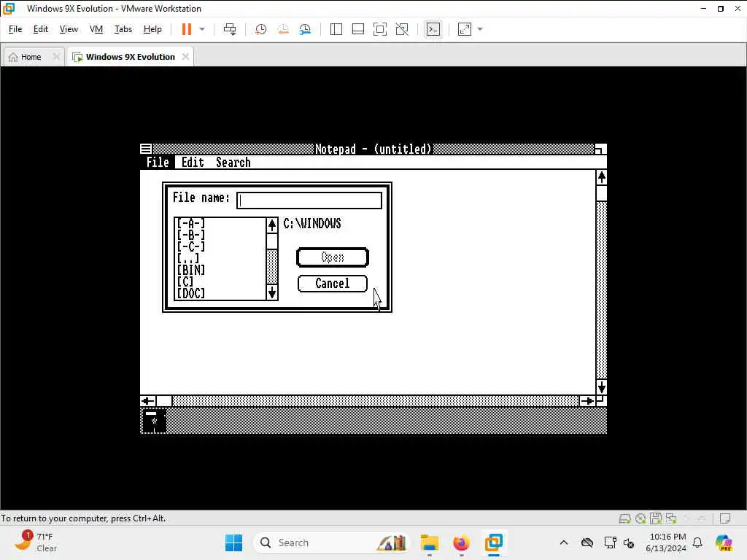Click the message log icon in VMware status bar
This screenshot has height=560, width=747.
tap(725, 518)
